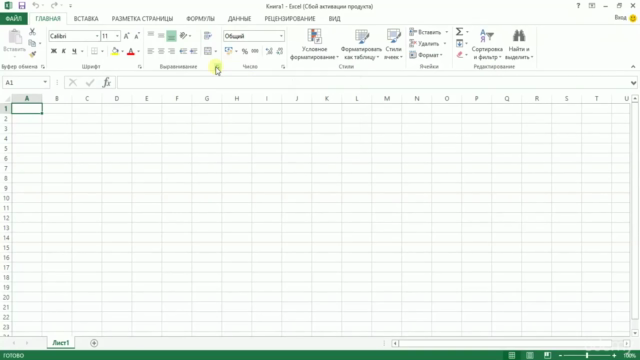Decrease the cell indent
Screen dimensions: 640x360
pos(183,51)
